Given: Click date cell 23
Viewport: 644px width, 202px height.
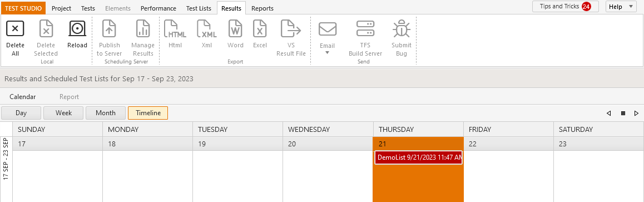Looking at the screenshot, I should 599,144.
